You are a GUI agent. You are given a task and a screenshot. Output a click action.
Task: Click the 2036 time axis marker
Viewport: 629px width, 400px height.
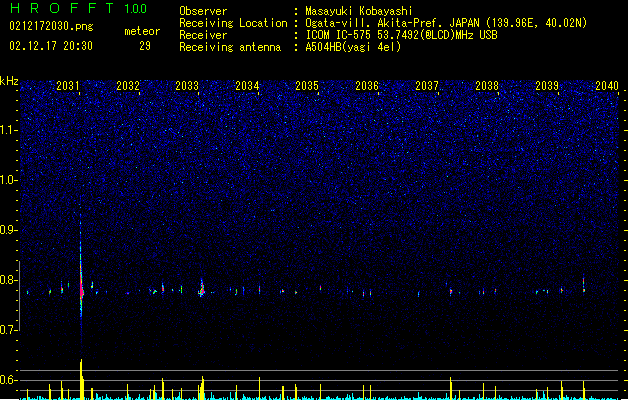pyautogui.click(x=367, y=86)
